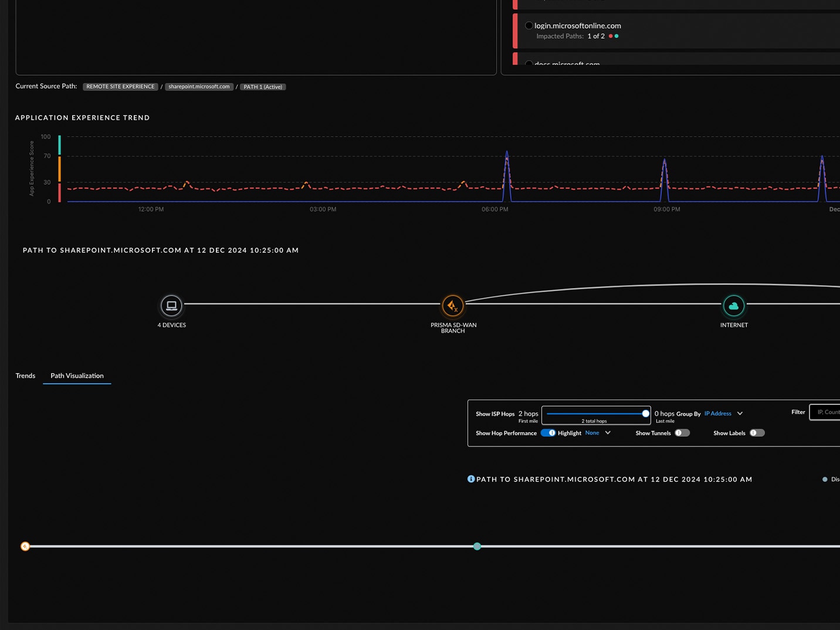840x630 pixels.
Task: Click the Internet cloud node icon
Action: (733, 305)
